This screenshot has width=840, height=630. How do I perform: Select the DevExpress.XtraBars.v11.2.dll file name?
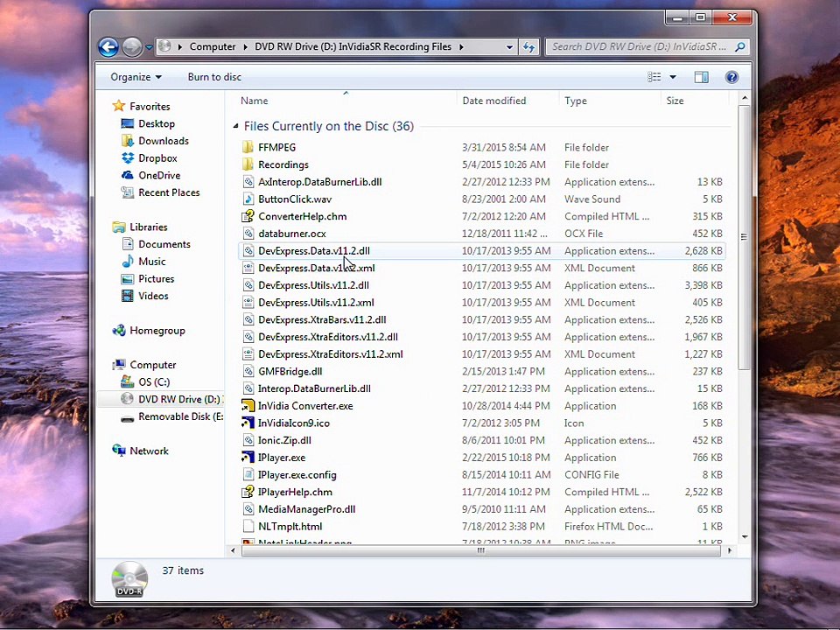click(322, 320)
